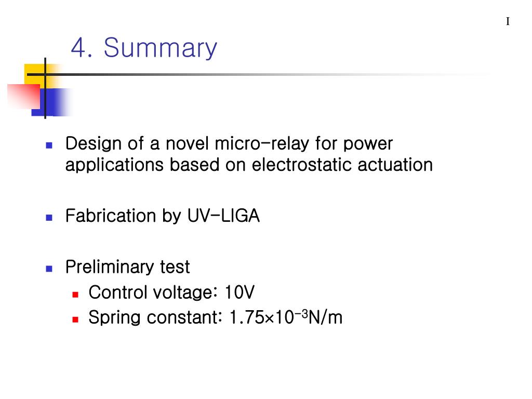
Task: Click the text 'Fabrication by UV-LIGA'
Action: [163, 216]
